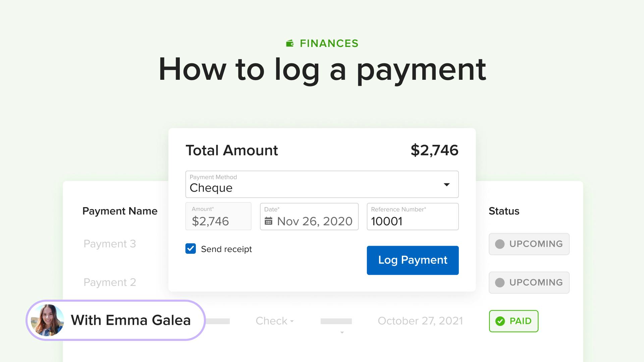This screenshot has width=644, height=362.
Task: Click the calendar icon in Date field
Action: (268, 221)
